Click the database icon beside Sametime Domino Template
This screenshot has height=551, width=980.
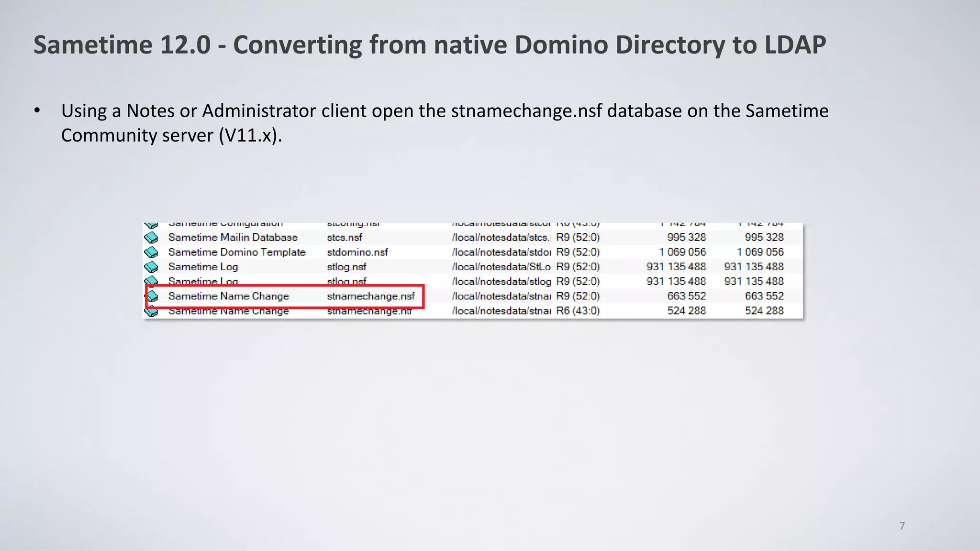click(151, 252)
